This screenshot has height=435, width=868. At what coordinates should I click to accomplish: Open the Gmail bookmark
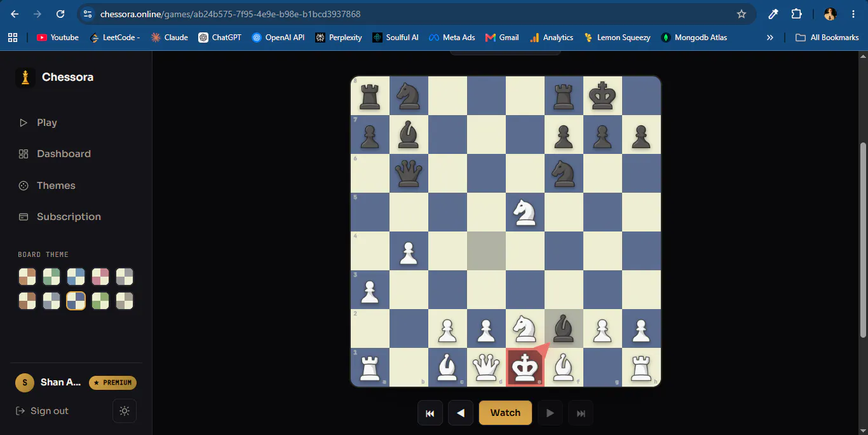[502, 38]
